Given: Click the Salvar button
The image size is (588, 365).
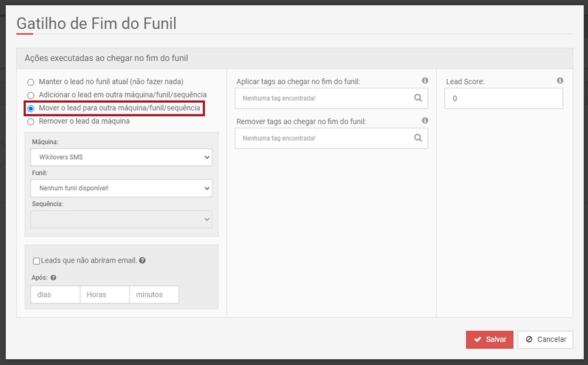Looking at the screenshot, I should 489,339.
